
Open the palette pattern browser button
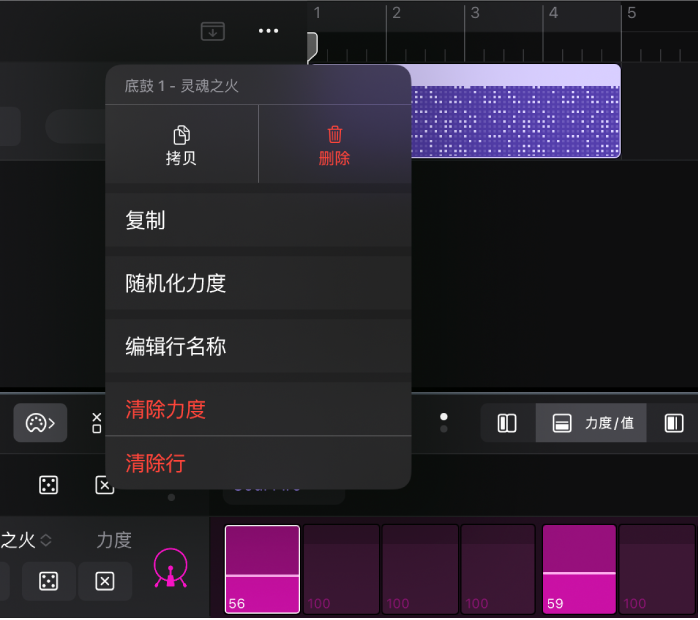(x=41, y=424)
